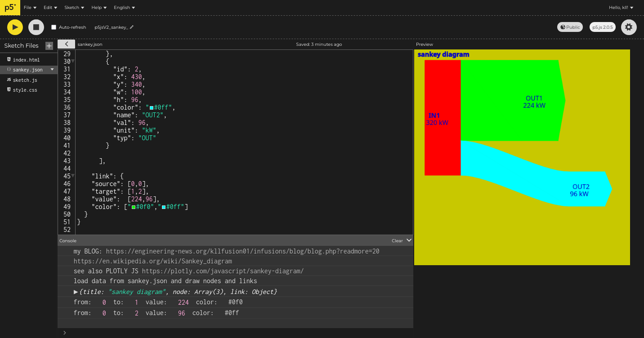Image resolution: width=644 pixels, height=338 pixels.
Task: Collapse the console with down chevron
Action: click(x=409, y=240)
